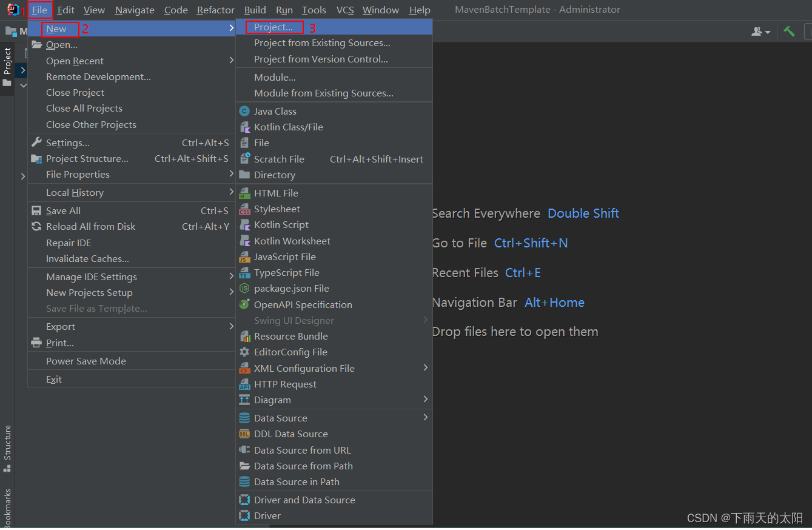
Task: Click the Stylesheet CSS icon
Action: [x=244, y=209]
